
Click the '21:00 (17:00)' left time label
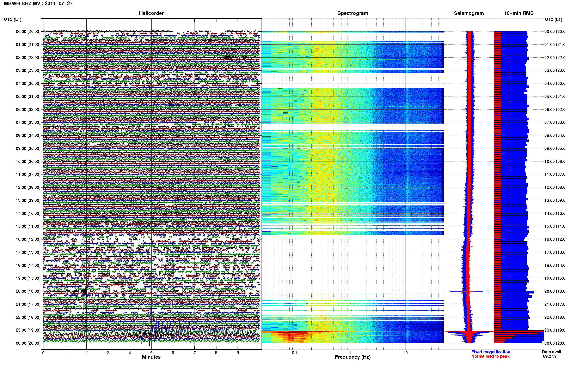tap(28, 304)
